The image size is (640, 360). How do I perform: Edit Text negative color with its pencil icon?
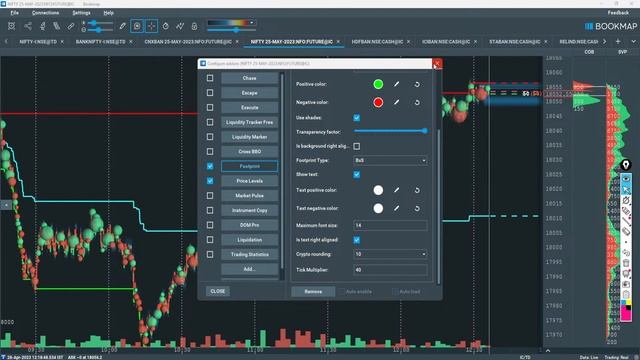(x=396, y=208)
